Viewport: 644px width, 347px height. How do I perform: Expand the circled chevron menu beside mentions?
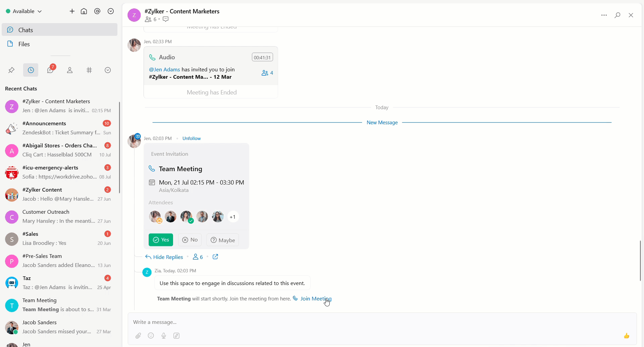tap(111, 11)
